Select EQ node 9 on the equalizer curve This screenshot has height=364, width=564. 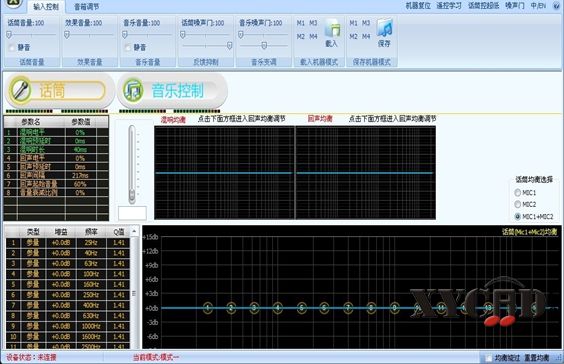point(395,308)
